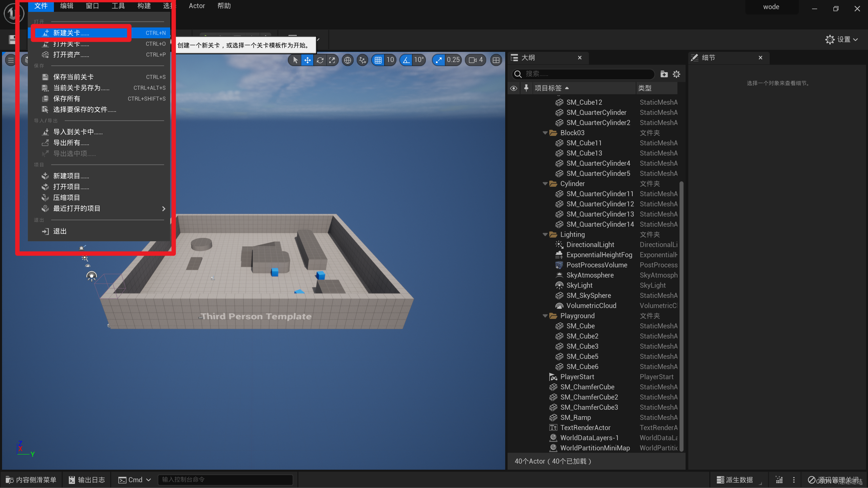The image size is (868, 488).
Task: Toggle the world/local coordinate globe icon
Action: point(348,60)
